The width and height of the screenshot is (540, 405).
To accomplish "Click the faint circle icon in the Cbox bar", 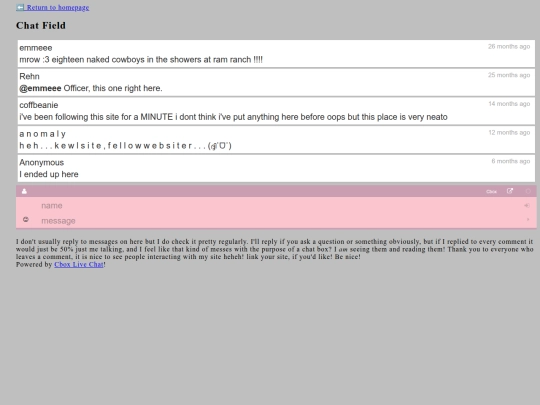I will 528,191.
